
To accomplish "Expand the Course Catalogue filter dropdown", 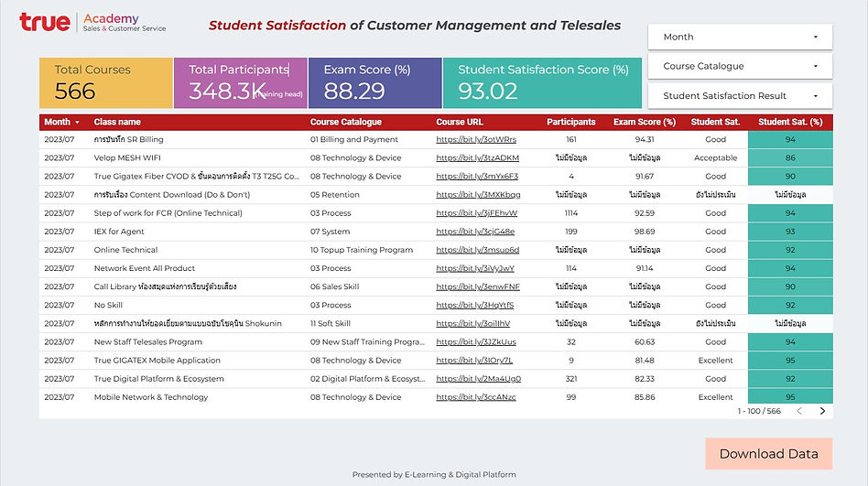I will [x=740, y=67].
